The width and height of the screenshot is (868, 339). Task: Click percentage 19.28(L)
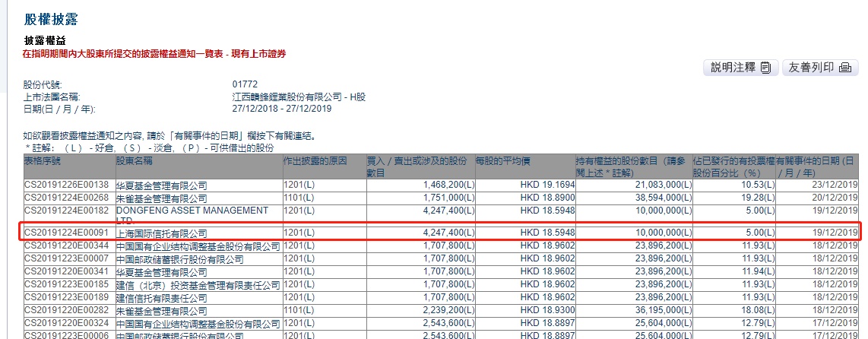759,198
